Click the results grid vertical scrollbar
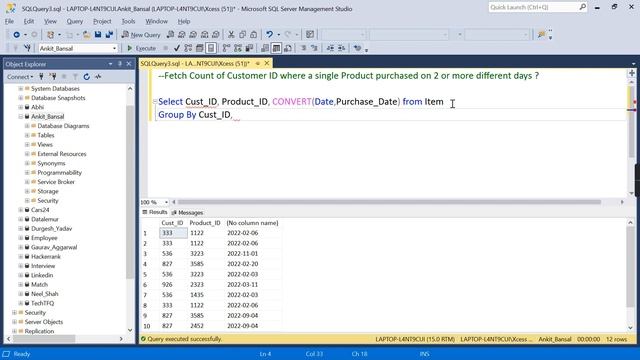Viewport: 640px width, 360px height. click(630, 267)
